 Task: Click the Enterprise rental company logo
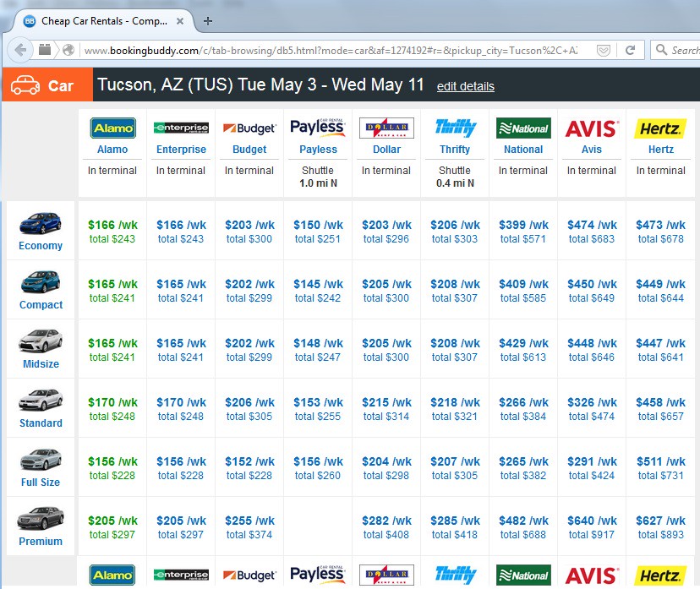(x=180, y=127)
